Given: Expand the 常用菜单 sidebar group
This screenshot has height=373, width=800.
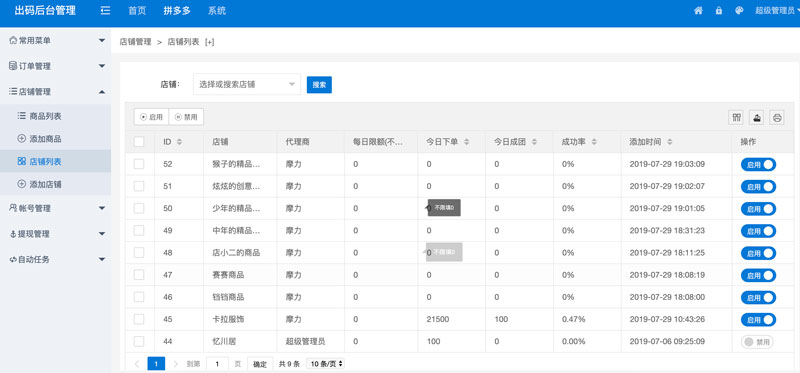Looking at the screenshot, I should tap(55, 40).
